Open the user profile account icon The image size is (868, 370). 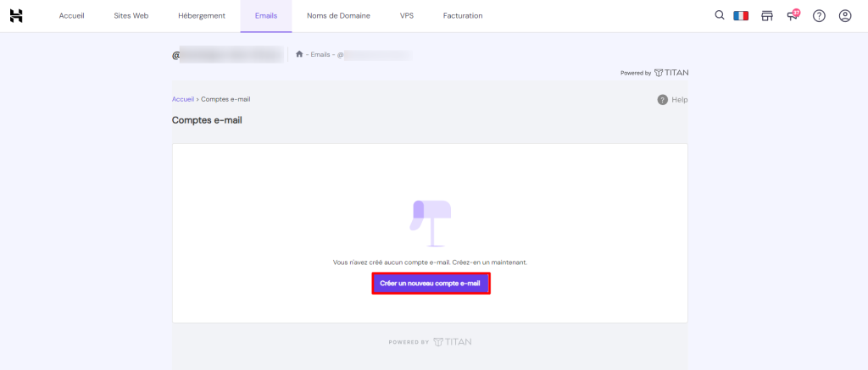coord(844,15)
